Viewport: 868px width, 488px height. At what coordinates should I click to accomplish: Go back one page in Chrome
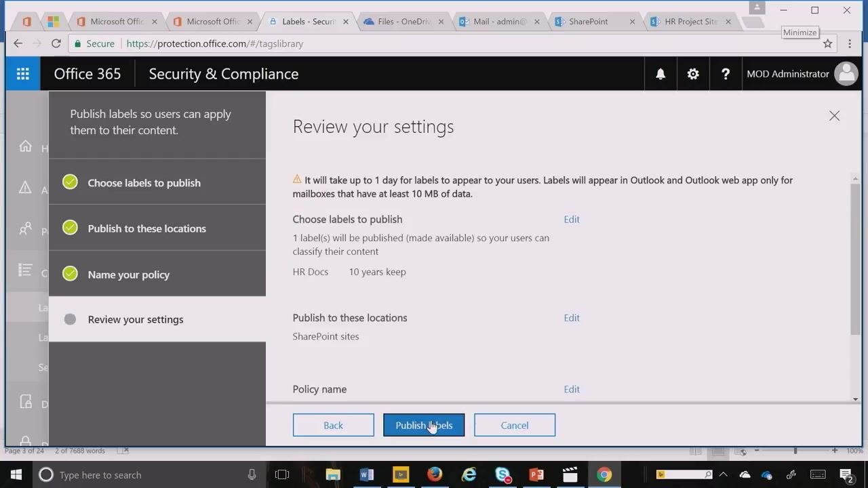pos(18,43)
